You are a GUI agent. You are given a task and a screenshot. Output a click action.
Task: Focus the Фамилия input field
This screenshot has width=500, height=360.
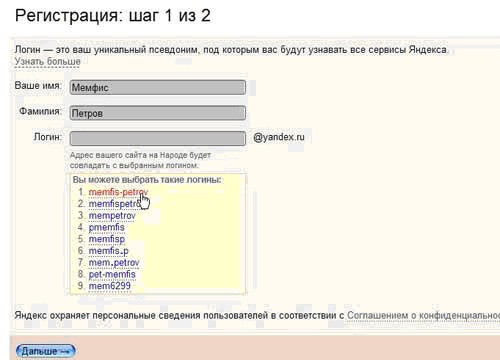(158, 113)
